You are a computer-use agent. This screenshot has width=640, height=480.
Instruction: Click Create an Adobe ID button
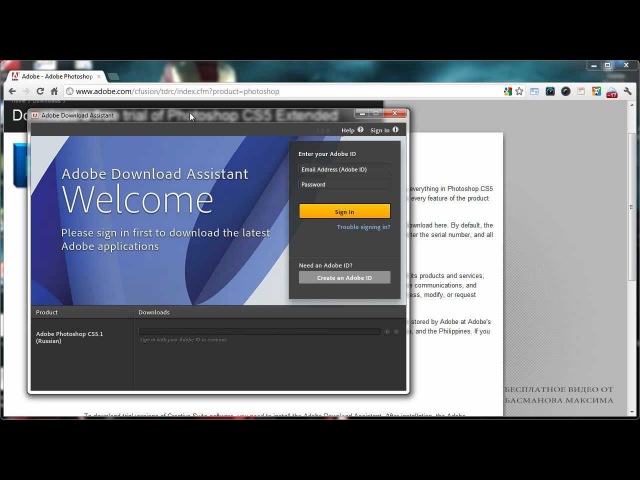click(344, 278)
